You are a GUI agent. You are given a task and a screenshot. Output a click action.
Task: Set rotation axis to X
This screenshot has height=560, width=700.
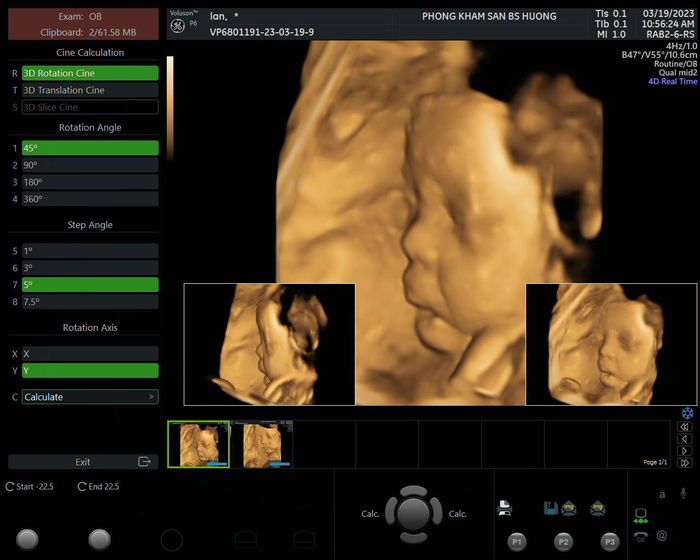click(89, 353)
